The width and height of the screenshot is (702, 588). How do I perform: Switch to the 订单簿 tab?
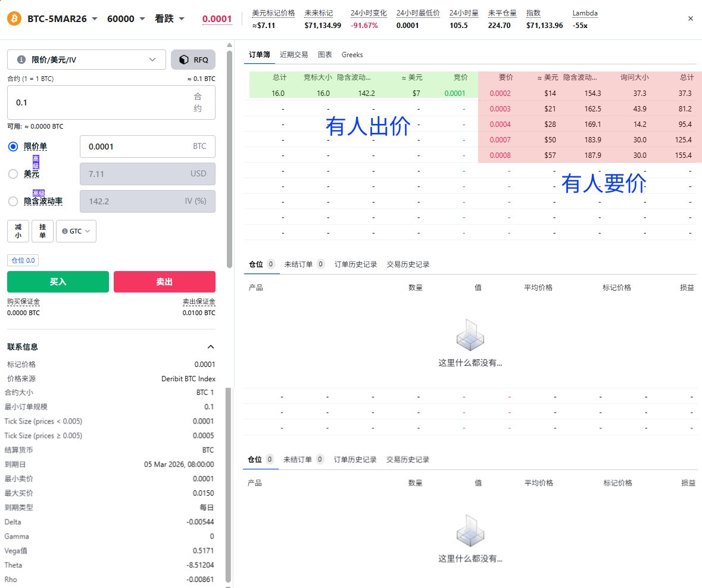tap(259, 55)
